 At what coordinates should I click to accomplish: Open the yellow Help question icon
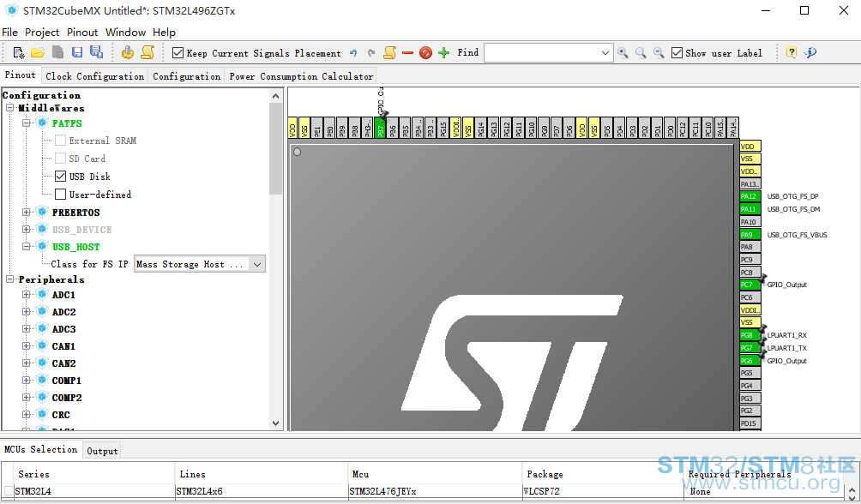(x=792, y=52)
